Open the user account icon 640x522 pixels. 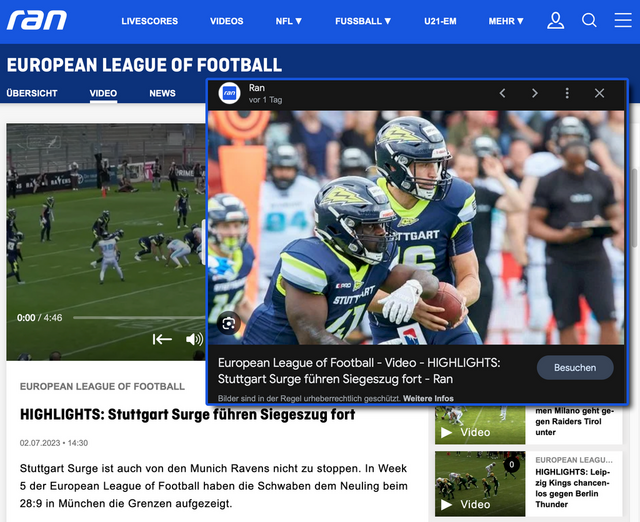point(556,20)
